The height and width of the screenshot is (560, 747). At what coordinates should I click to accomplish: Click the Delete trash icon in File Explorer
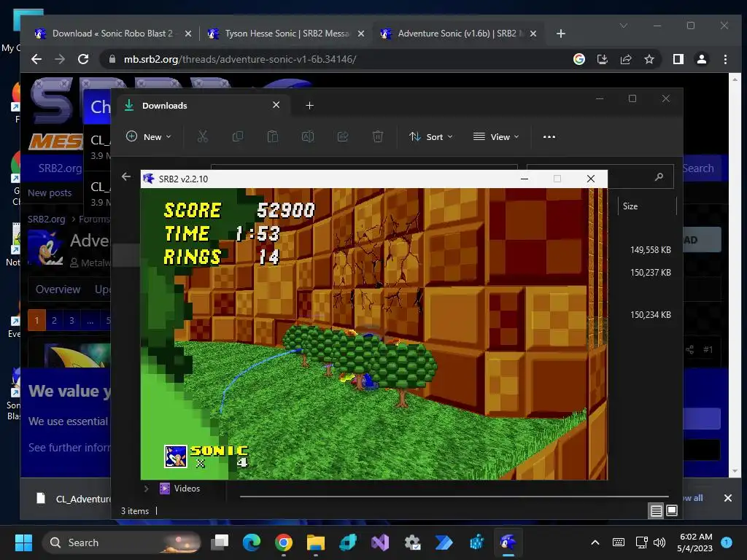coord(377,136)
